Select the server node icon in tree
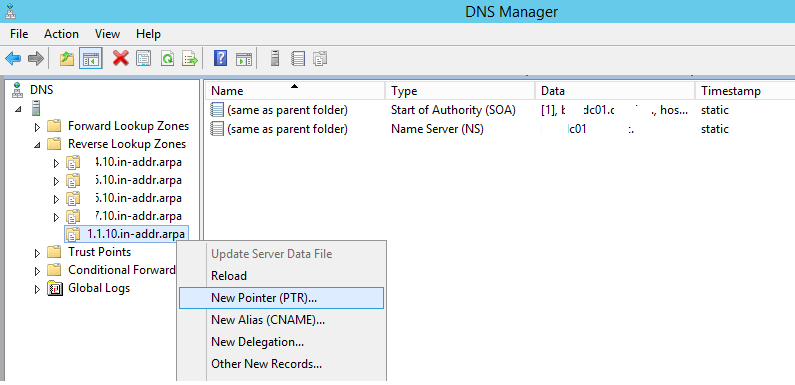The height and width of the screenshot is (385, 795). (x=35, y=108)
